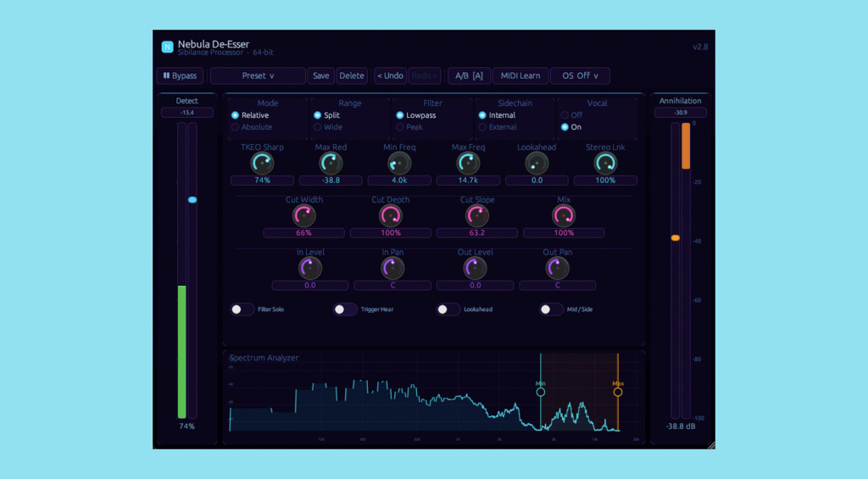Click the Nebula De-Esser logo icon
Image resolution: width=868 pixels, height=479 pixels.
(167, 47)
